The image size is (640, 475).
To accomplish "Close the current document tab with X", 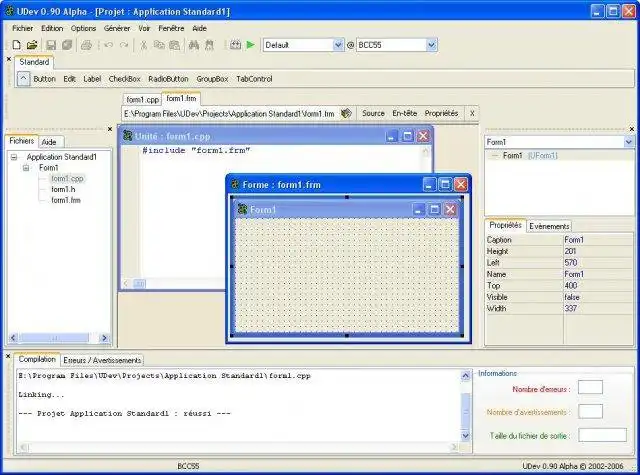I will 472,113.
